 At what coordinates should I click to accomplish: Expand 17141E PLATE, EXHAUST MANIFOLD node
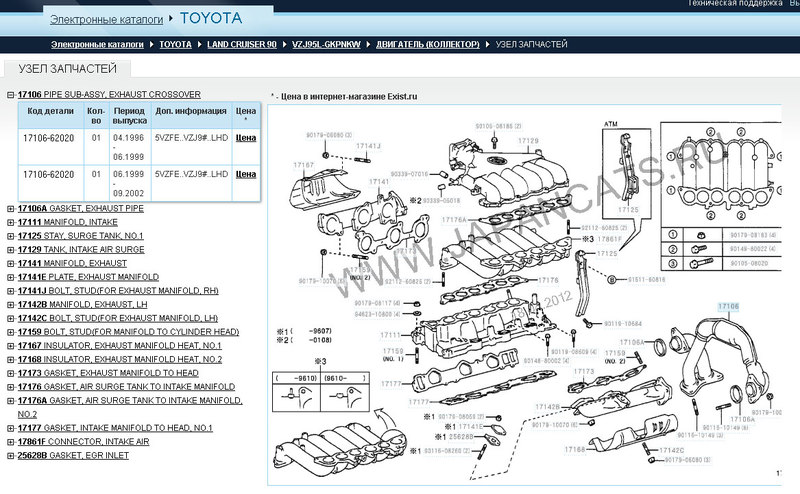11,277
